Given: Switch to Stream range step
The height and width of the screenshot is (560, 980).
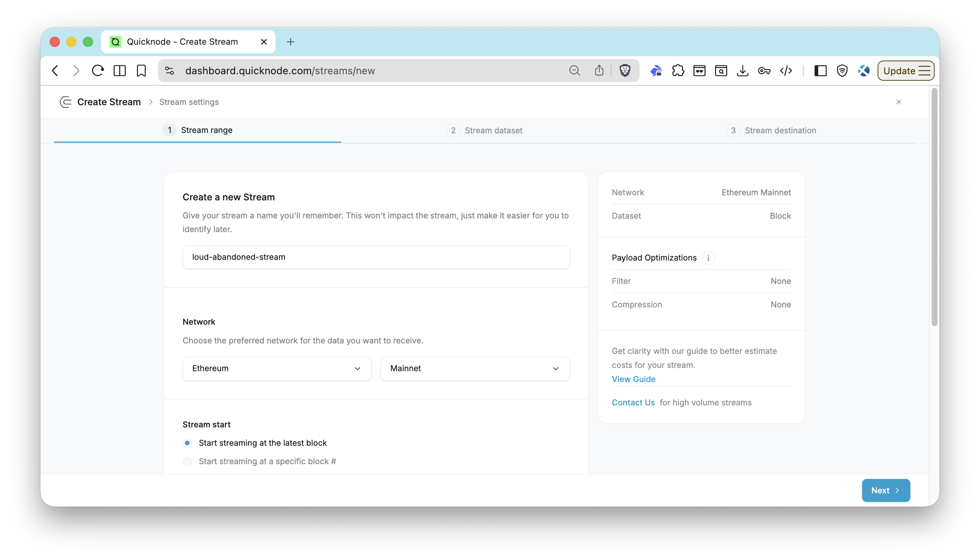Looking at the screenshot, I should tap(197, 130).
